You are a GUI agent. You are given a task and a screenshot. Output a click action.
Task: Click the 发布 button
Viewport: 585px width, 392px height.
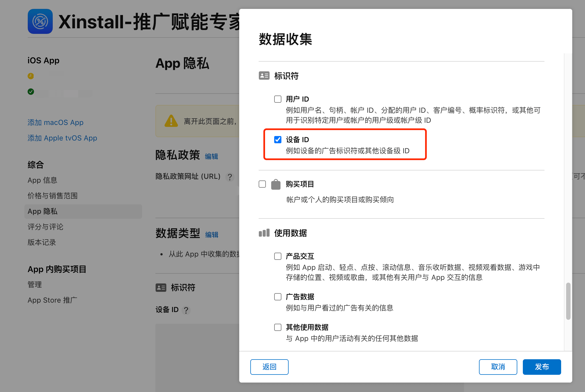541,367
